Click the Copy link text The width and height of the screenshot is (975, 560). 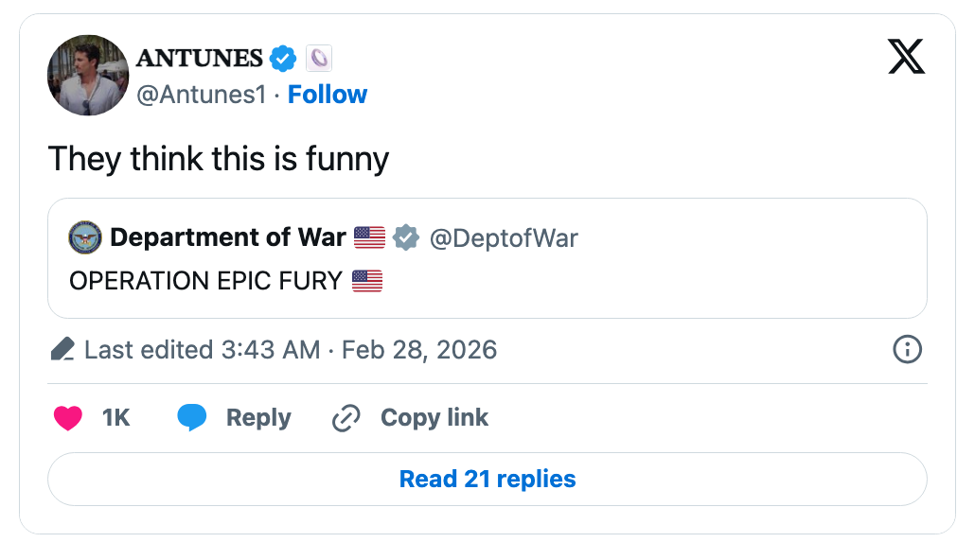pos(434,418)
